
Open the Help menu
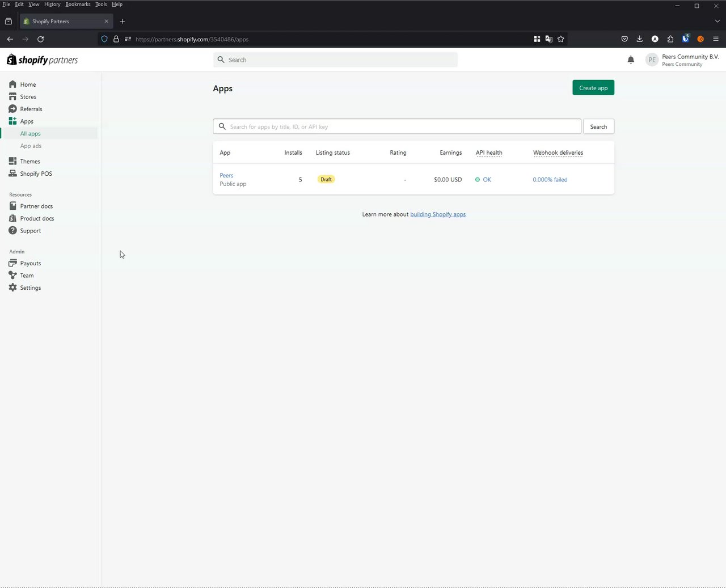(117, 4)
